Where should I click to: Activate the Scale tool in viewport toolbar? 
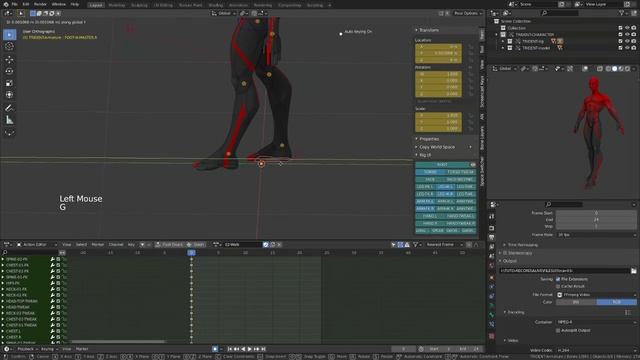pyautogui.click(x=9, y=83)
